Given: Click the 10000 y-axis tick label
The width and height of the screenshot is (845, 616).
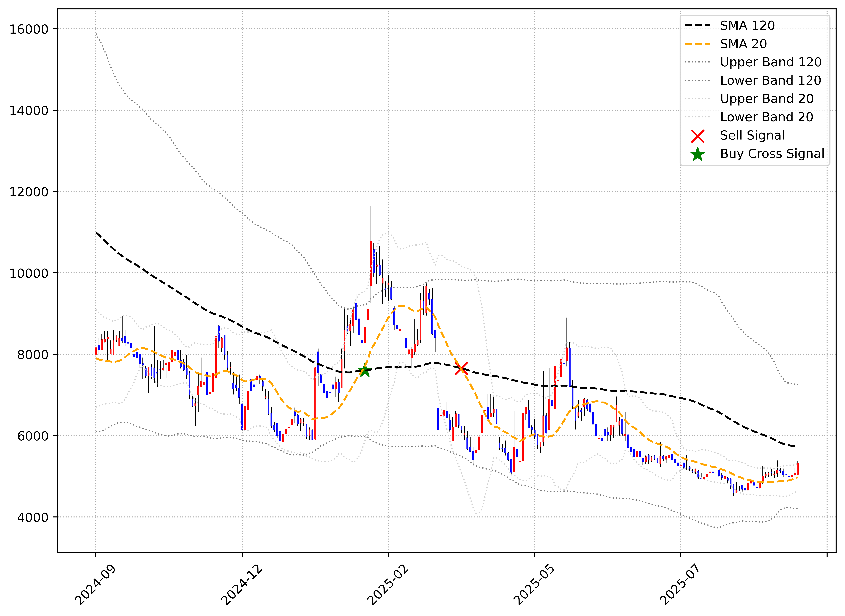Looking at the screenshot, I should (x=29, y=273).
